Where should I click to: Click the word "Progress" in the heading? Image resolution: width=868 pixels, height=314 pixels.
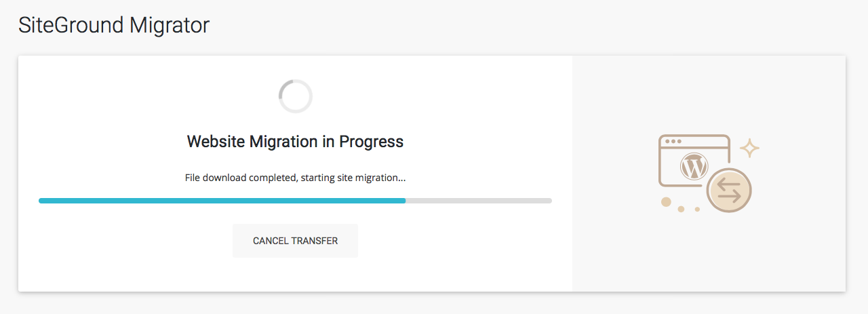371,142
